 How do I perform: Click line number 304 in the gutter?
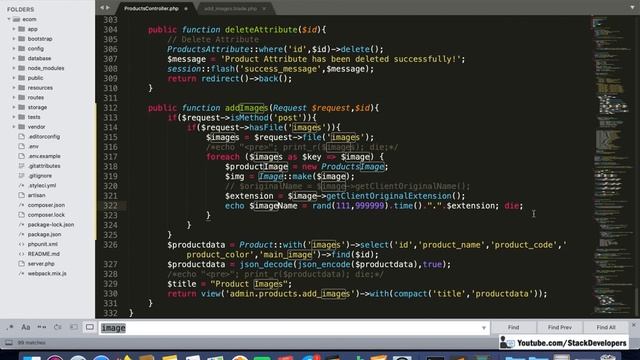(110, 29)
